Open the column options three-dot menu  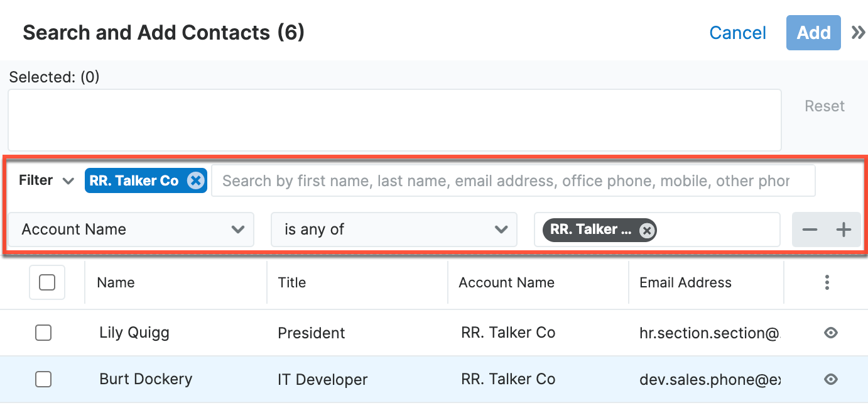[827, 282]
